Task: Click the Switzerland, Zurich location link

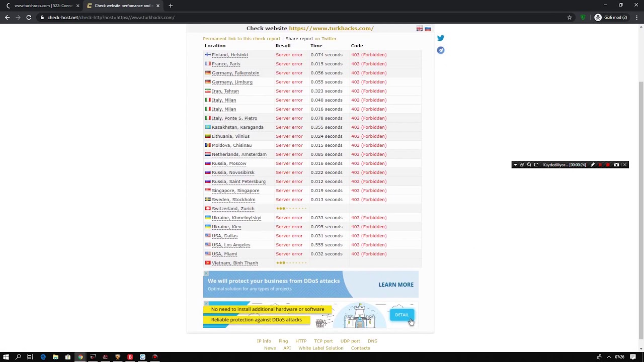Action: click(233, 209)
